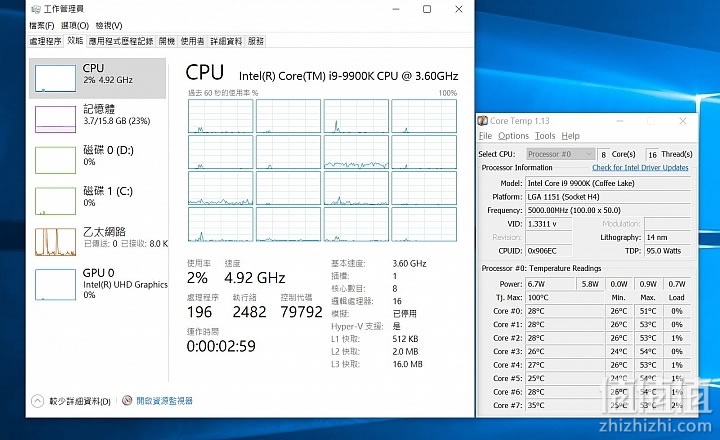Screen dimensions: 720x440
Task: Open the 選項(O) menu in Task Manager
Action: pos(75,25)
